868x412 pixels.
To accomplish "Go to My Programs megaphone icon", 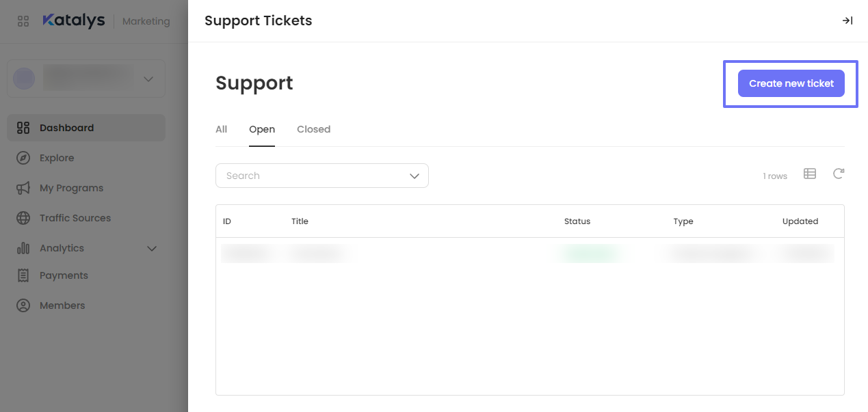I will tap(23, 188).
